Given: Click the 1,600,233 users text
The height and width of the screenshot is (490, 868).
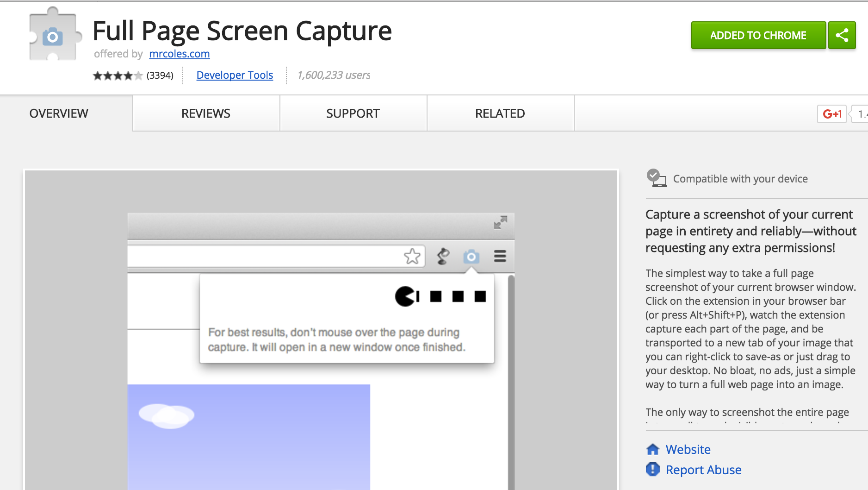Looking at the screenshot, I should [334, 75].
